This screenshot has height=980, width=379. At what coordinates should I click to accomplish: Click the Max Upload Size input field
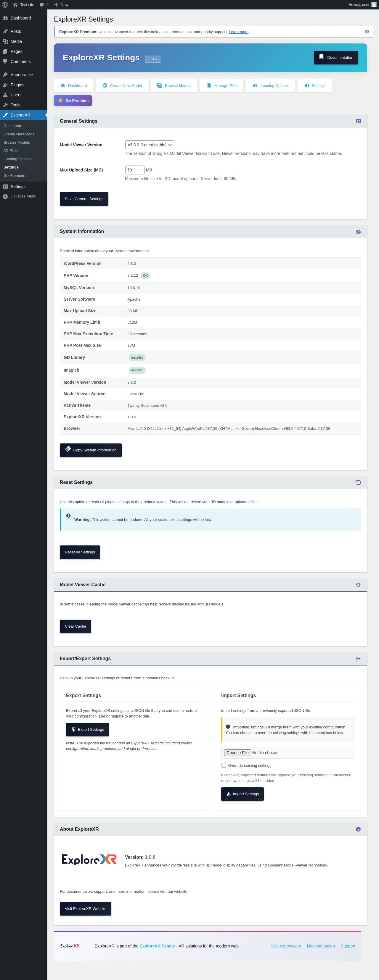pyautogui.click(x=134, y=170)
